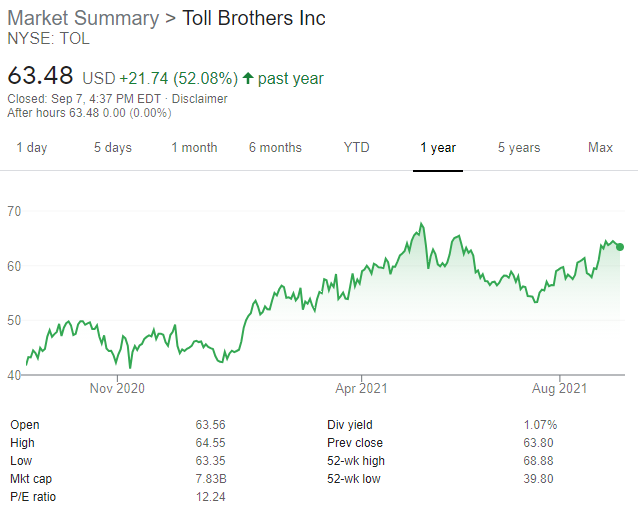Show Max time range chart
The width and height of the screenshot is (638, 513).
[600, 148]
